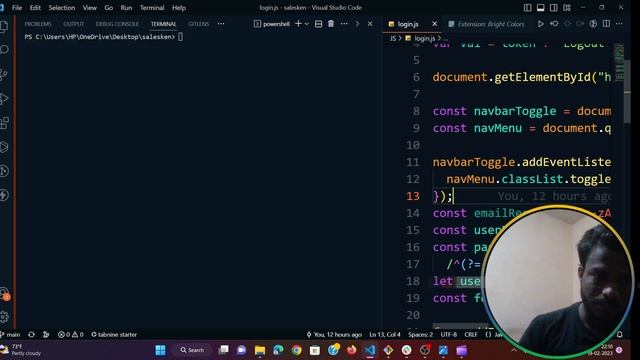Image resolution: width=640 pixels, height=360 pixels.
Task: Click the code minimap
Action: pos(619,61)
